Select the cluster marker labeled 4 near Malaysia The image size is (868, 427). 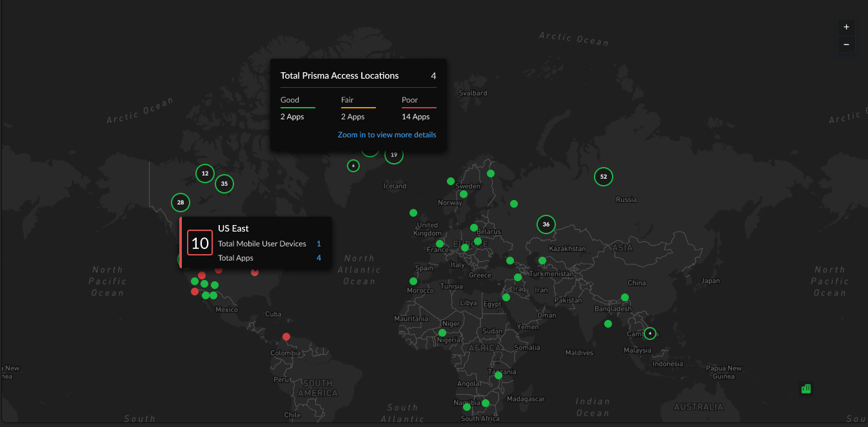pos(650,333)
